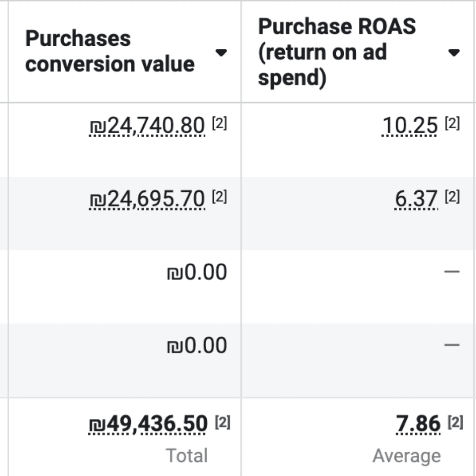Click the Purchases conversion value column header
The height and width of the screenshot is (476, 476).
pos(110,52)
